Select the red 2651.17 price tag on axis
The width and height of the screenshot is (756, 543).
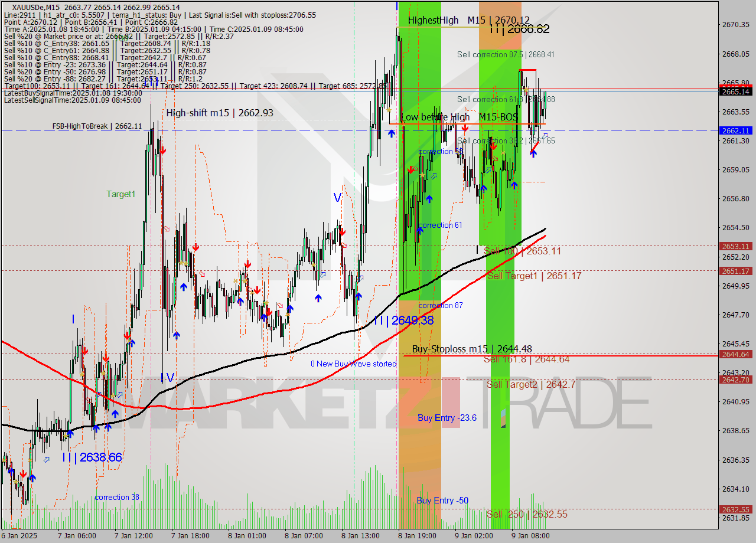[735, 271]
